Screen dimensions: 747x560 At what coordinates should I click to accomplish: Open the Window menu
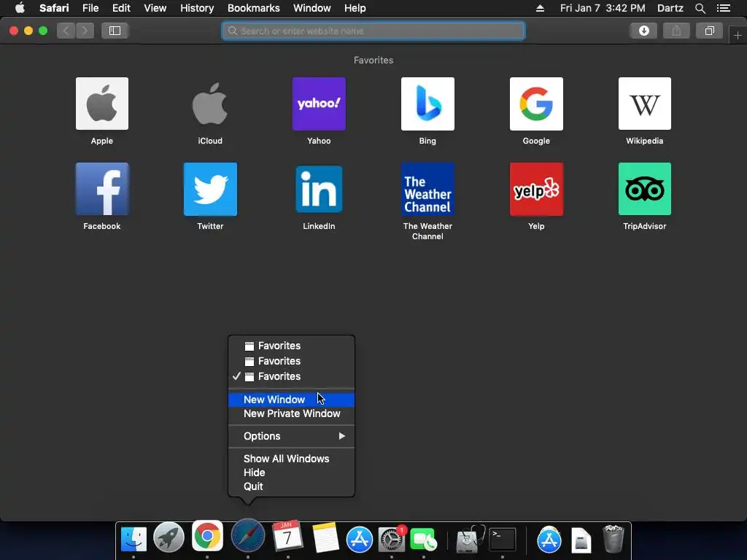[312, 8]
